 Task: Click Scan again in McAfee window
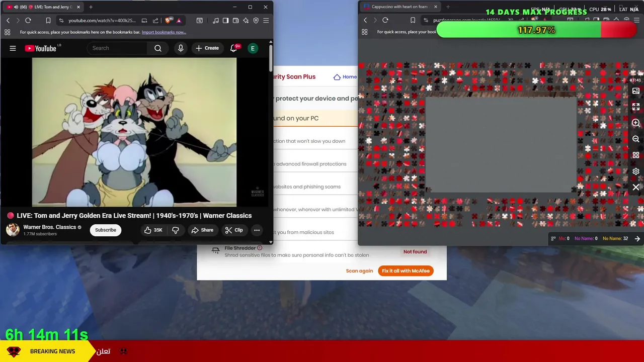(359, 271)
